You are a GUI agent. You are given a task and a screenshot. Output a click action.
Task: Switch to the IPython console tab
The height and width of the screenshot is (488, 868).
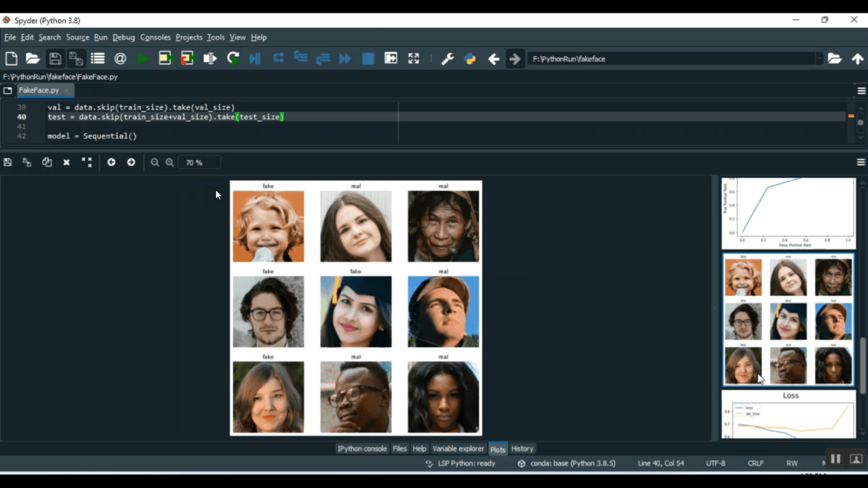362,448
